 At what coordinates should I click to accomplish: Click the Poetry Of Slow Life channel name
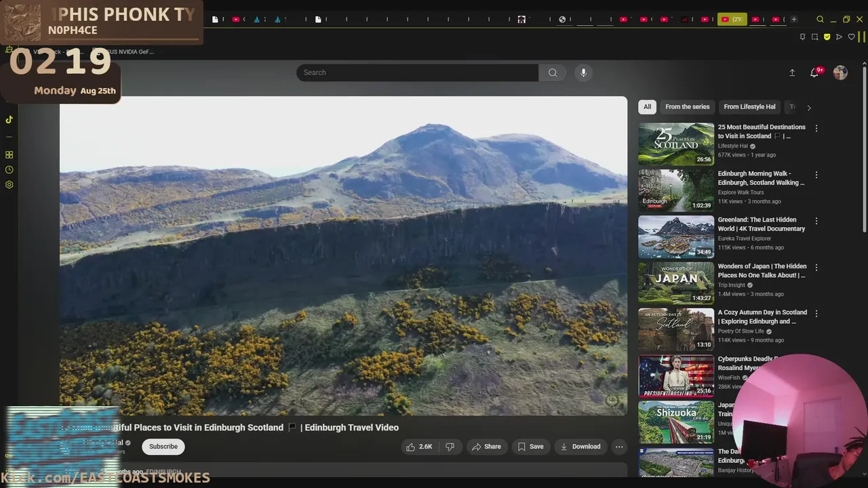pos(741,331)
